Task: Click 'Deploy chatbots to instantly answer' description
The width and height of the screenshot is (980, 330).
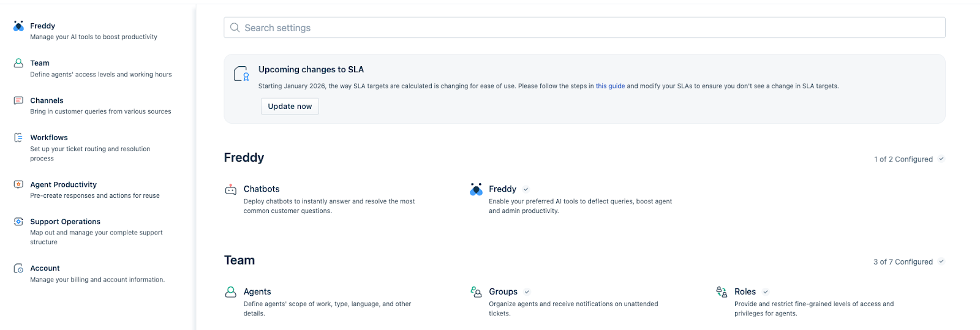Action: [x=329, y=206]
